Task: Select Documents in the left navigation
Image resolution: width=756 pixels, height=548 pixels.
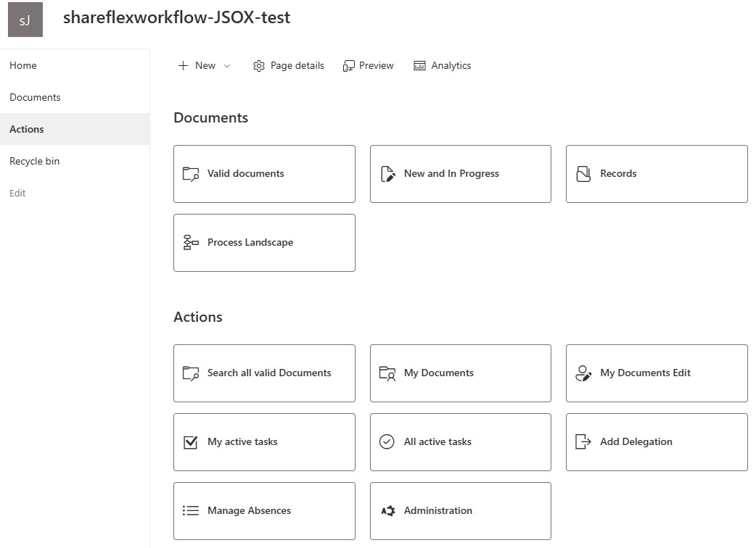Action: [x=35, y=97]
